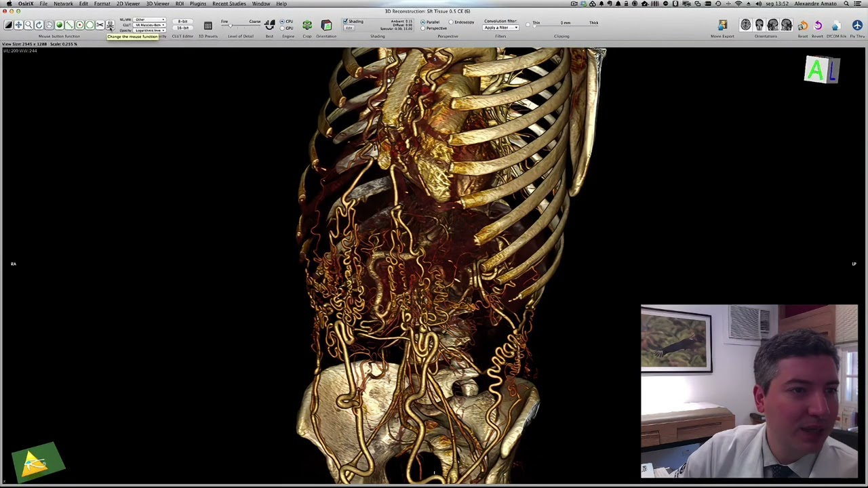Open the Network menu
Image resolution: width=868 pixels, height=488 pixels.
pyautogui.click(x=63, y=3)
